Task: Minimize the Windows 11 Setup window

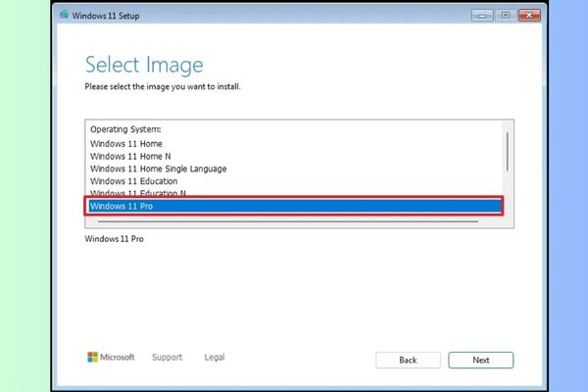Action: pyautogui.click(x=482, y=16)
